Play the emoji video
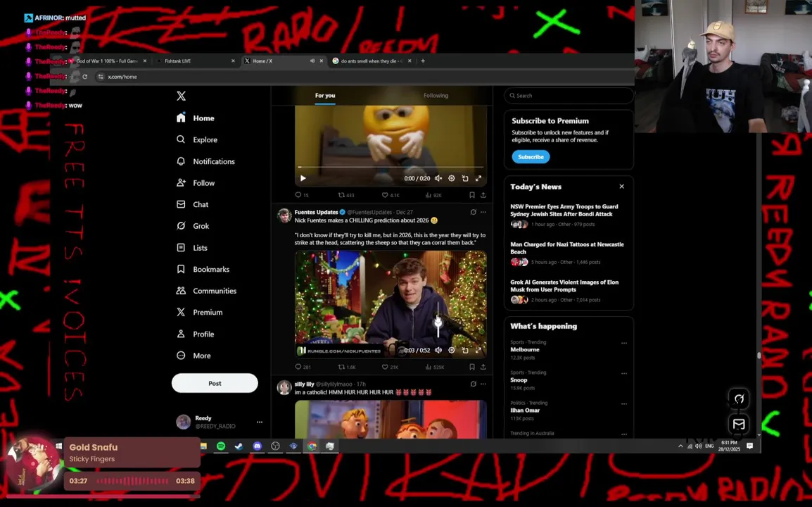 (303, 178)
